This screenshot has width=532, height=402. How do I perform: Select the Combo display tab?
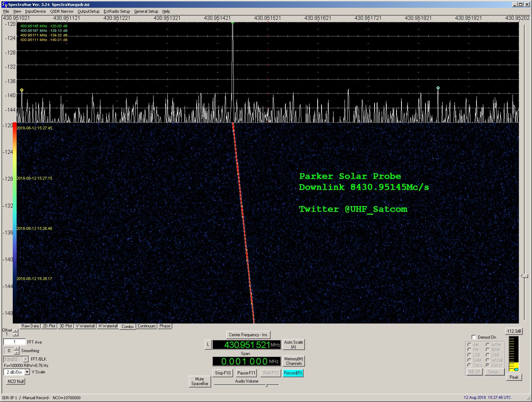pos(128,326)
